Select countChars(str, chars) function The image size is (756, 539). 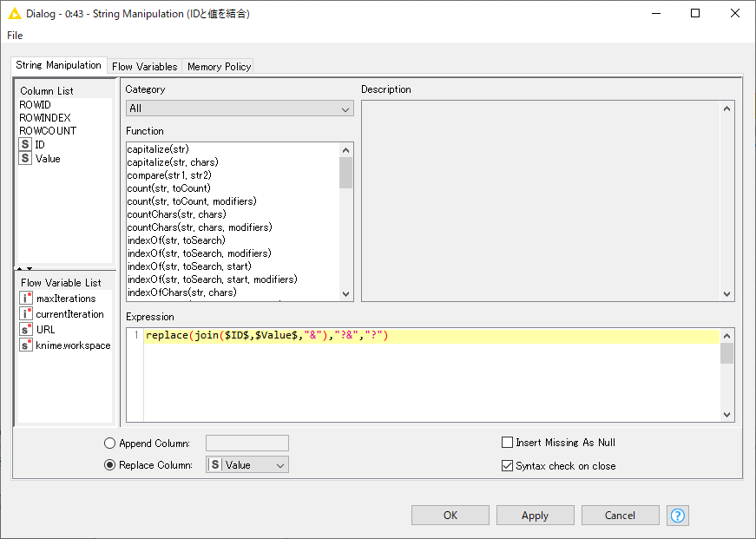tap(176, 214)
